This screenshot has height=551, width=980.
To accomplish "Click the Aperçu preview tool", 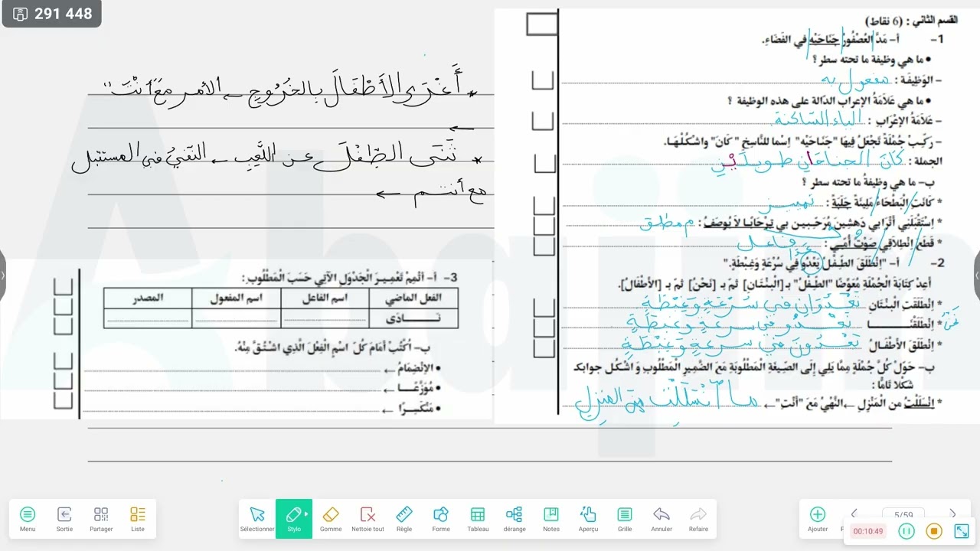I will [x=588, y=519].
